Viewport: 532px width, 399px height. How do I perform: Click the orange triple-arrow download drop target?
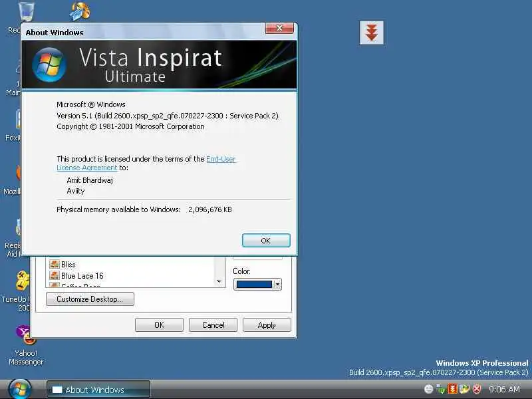tap(372, 33)
